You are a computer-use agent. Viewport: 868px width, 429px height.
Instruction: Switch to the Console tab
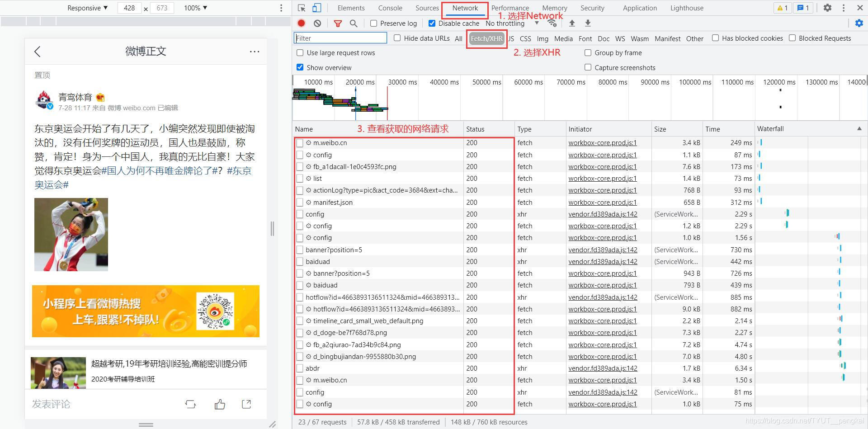[x=390, y=8]
